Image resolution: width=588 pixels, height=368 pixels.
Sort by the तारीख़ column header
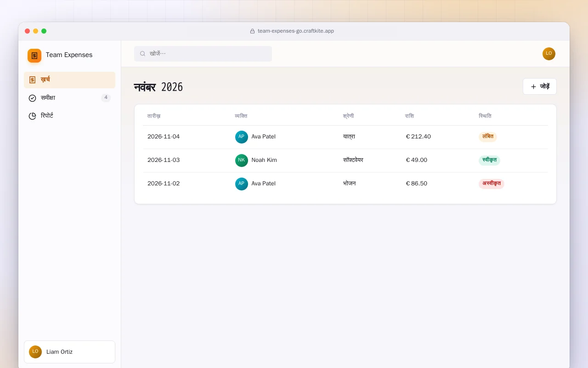(154, 116)
